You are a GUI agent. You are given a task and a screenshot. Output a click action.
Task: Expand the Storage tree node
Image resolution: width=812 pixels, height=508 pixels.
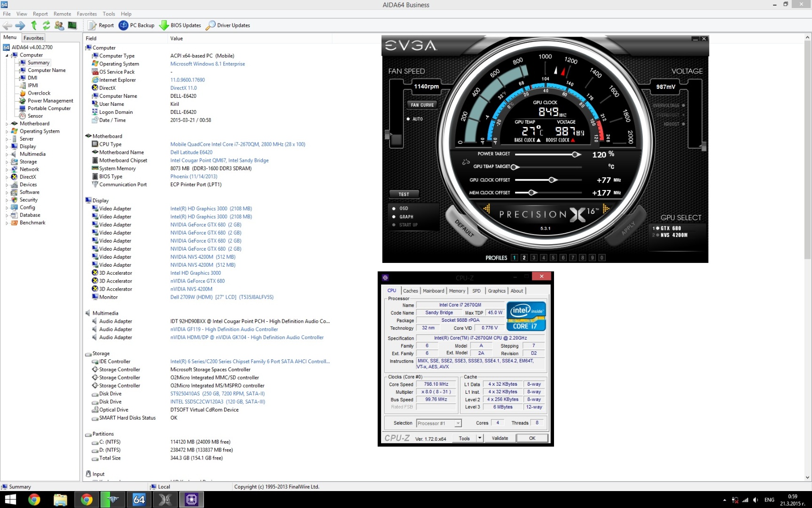[7, 162]
